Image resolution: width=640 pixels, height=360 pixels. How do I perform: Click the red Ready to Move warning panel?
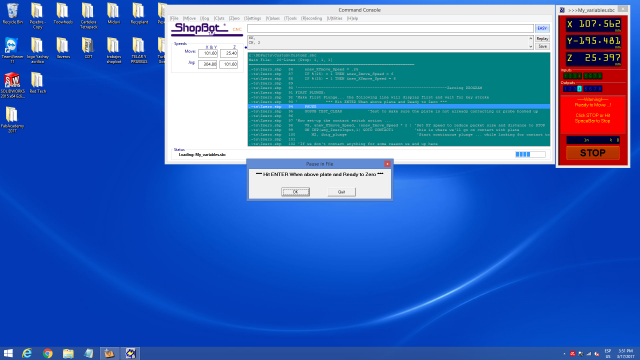click(593, 115)
